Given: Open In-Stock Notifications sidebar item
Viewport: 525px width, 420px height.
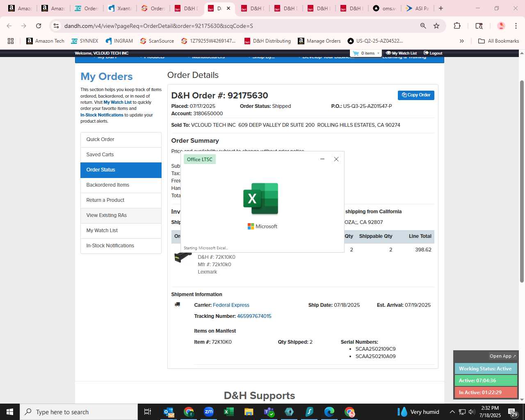Looking at the screenshot, I should tap(121, 246).
